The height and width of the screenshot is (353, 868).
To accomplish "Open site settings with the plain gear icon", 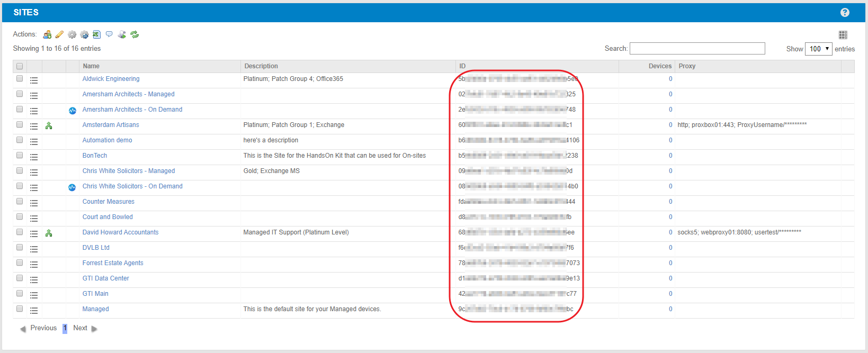I will coord(72,34).
